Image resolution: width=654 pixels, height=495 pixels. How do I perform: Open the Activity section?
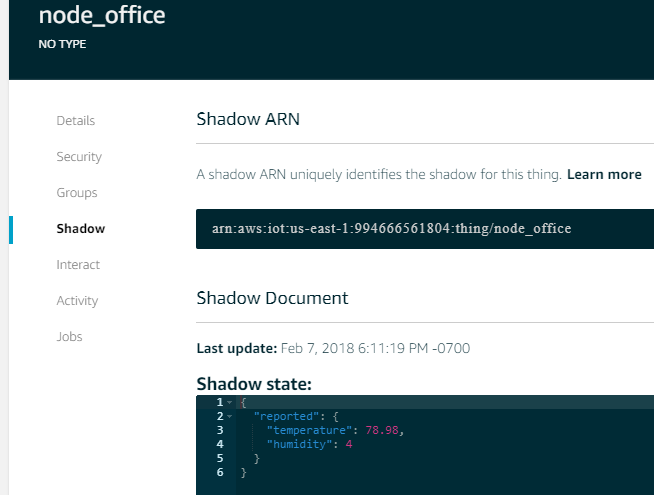(x=77, y=301)
